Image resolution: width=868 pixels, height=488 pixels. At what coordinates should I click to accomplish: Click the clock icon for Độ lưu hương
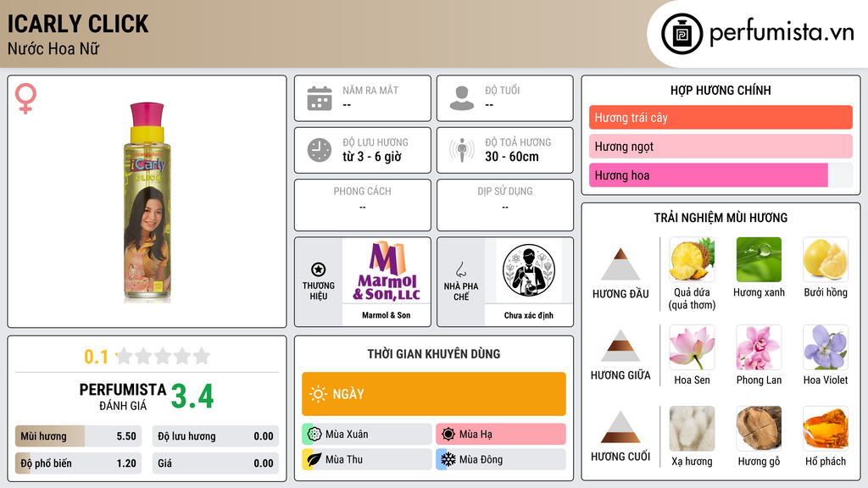(320, 150)
